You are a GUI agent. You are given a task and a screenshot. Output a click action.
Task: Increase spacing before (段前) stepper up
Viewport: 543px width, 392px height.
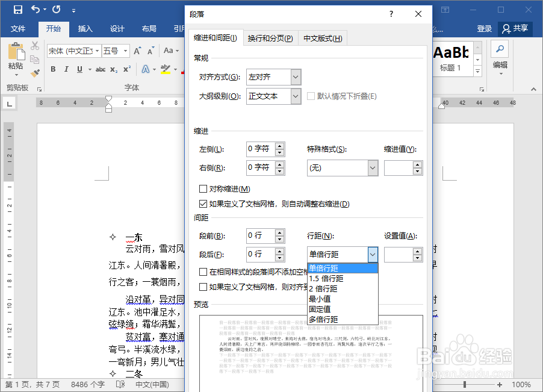tap(279, 232)
